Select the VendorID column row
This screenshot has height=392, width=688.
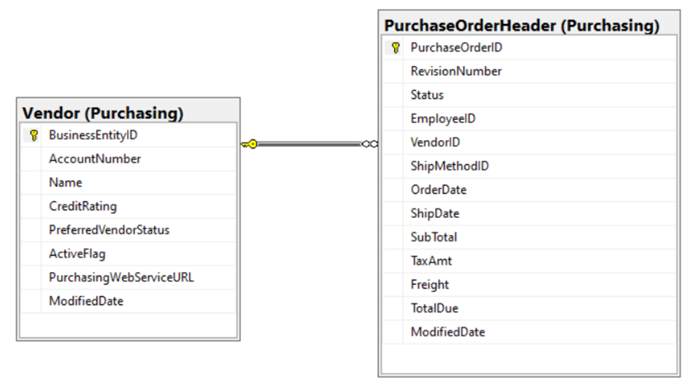point(530,142)
